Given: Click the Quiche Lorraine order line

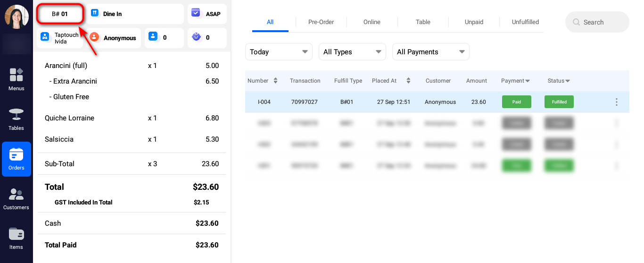Looking at the screenshot, I should (132, 118).
